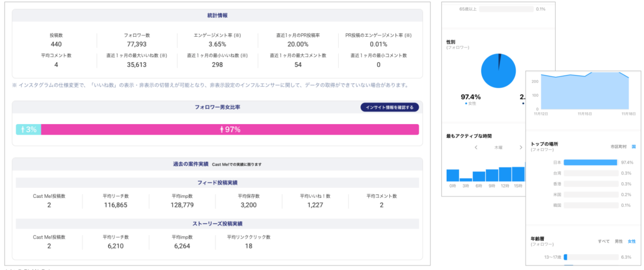The width and height of the screenshot is (644, 270).
Task: Select the 国 location tab
Action: point(633,146)
